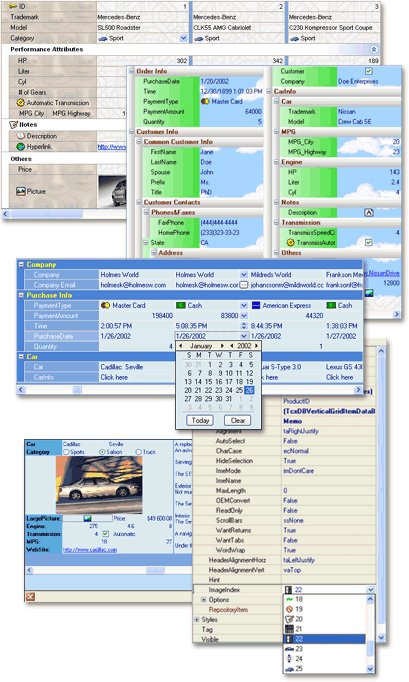Toggle the Automatic checkbox in Transmission row
The height and width of the screenshot is (682, 409).
[105, 534]
